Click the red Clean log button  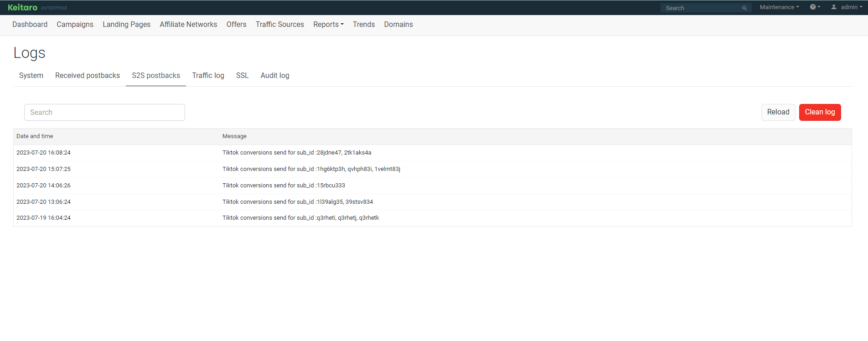(820, 112)
